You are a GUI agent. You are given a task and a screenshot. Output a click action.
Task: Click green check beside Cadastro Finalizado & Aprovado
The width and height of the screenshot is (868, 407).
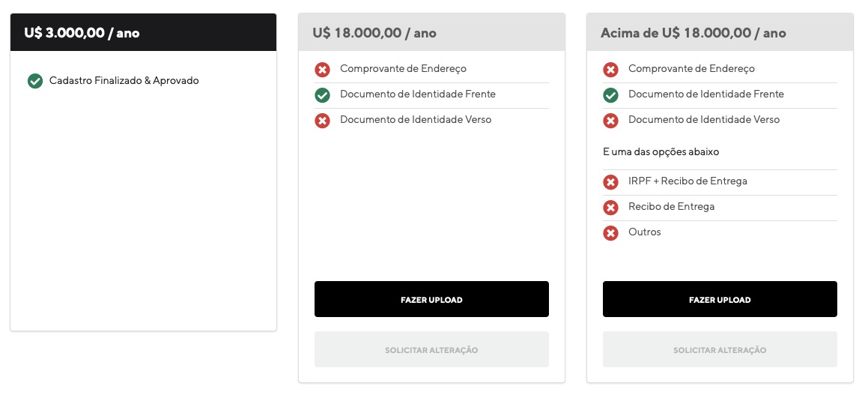pos(35,81)
